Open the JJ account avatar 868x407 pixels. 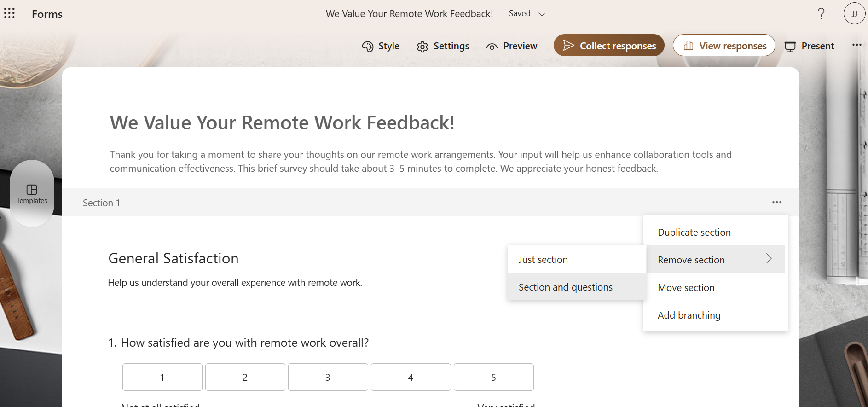[x=854, y=13]
